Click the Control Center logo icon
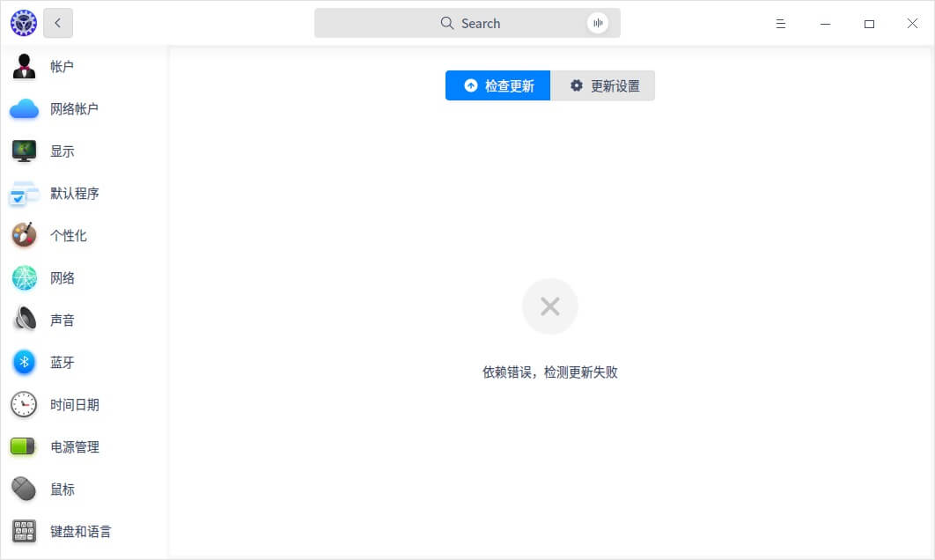Image resolution: width=935 pixels, height=560 pixels. 24,23
